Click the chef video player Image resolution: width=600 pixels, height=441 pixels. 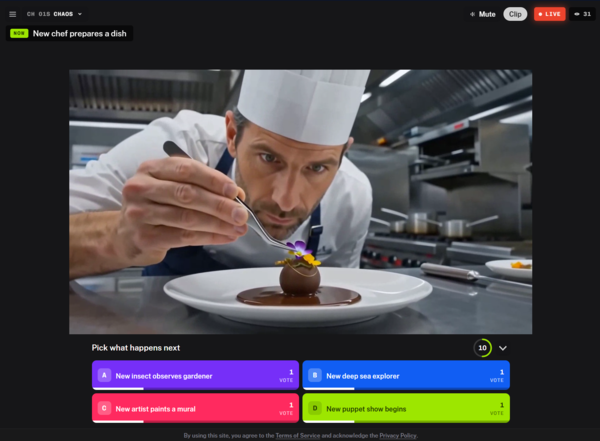click(300, 202)
